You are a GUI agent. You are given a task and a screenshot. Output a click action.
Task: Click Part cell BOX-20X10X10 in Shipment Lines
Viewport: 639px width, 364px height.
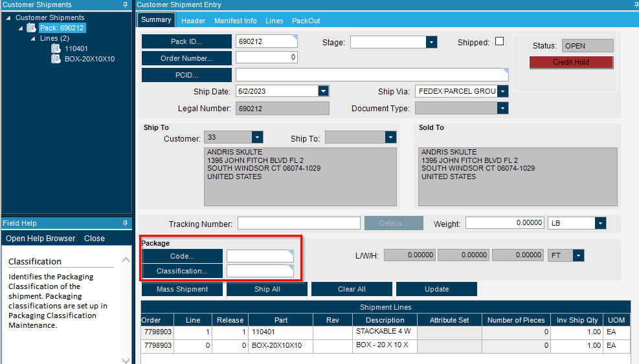coord(281,346)
